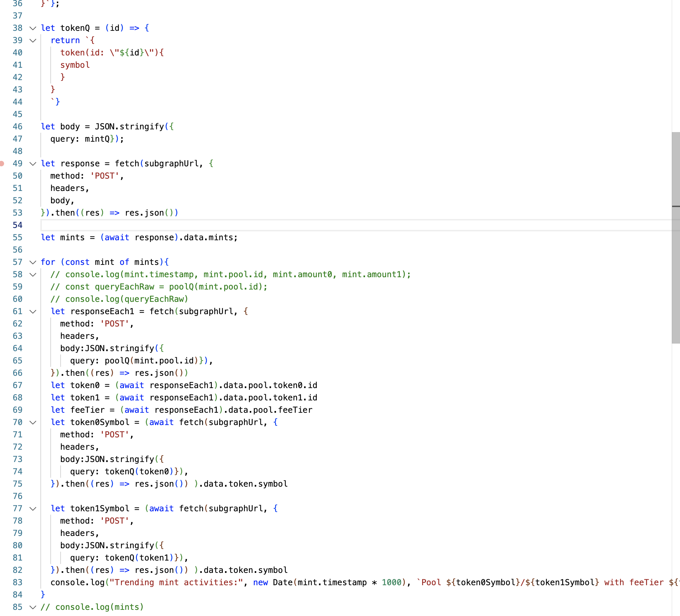The height and width of the screenshot is (616, 680).
Task: Click the commented console.log on line 58
Action: point(230,274)
